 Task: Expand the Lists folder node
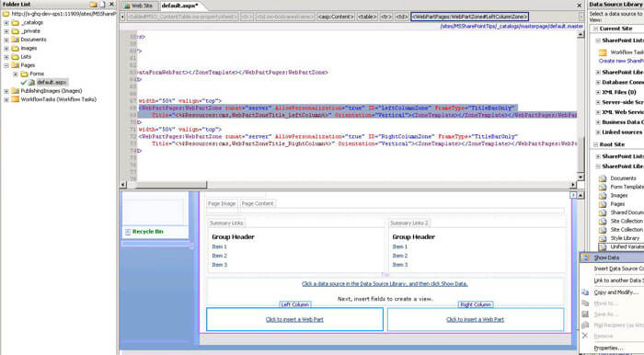pyautogui.click(x=6, y=57)
